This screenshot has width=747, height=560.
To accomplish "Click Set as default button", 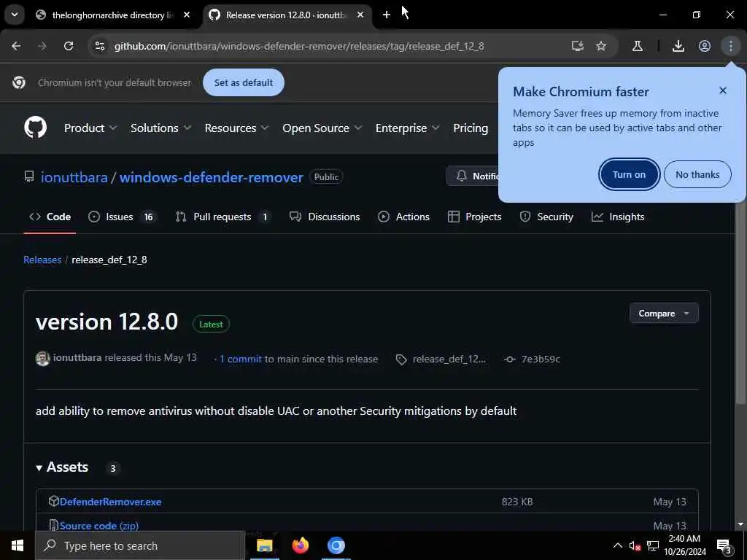I will (244, 82).
